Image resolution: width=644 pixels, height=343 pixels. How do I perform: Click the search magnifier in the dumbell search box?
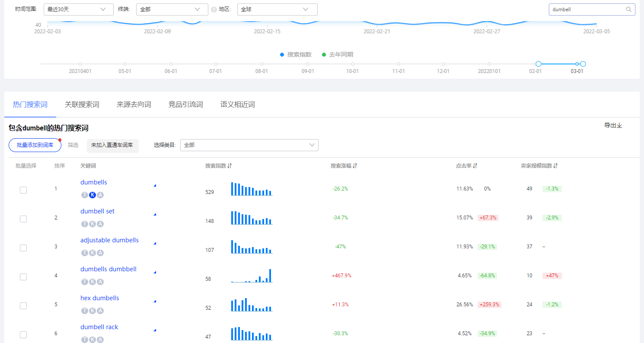629,9
